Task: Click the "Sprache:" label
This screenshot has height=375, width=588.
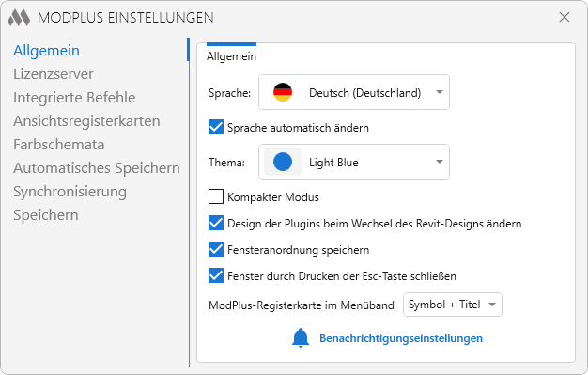Action: tap(229, 93)
